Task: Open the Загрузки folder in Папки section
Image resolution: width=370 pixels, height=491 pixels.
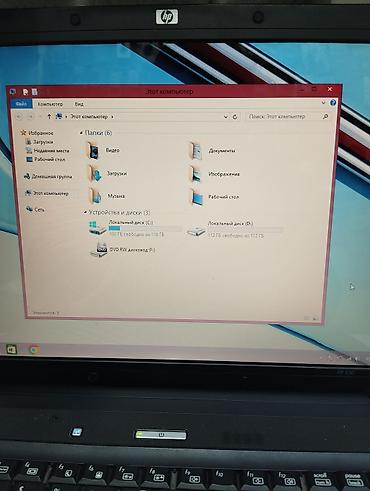Action: (x=95, y=174)
